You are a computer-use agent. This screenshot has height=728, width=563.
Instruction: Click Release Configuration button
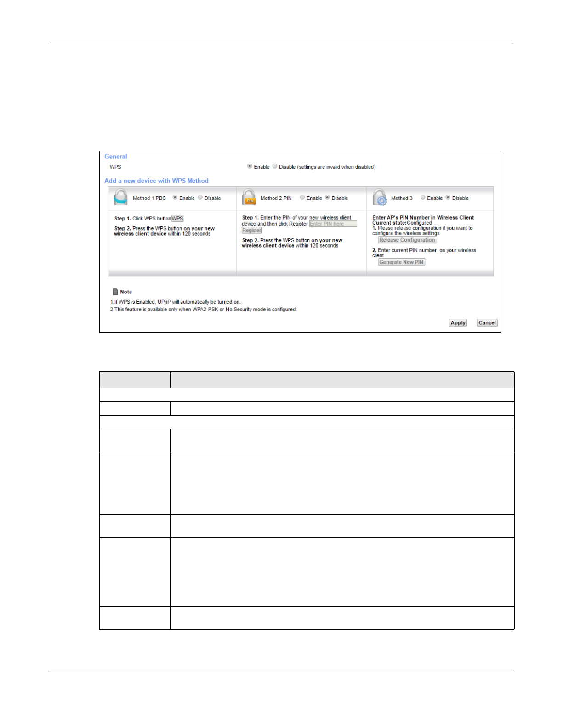tap(407, 240)
